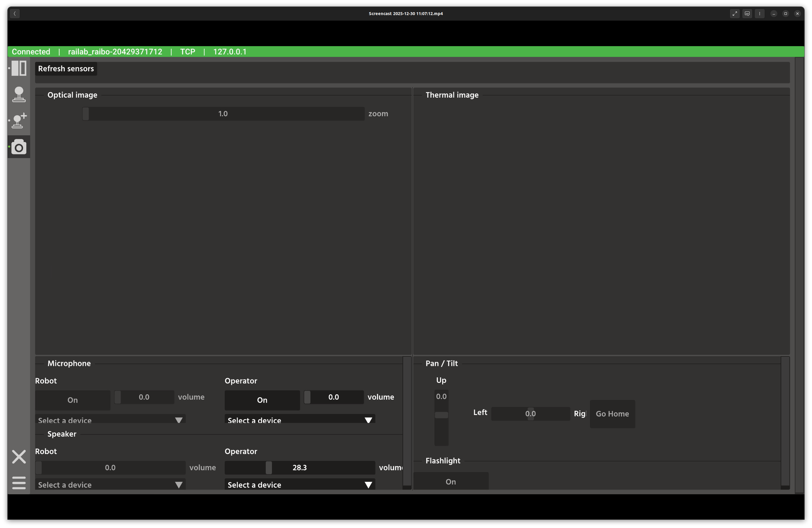
Task: Click the Optical image zoom slider
Action: click(223, 114)
